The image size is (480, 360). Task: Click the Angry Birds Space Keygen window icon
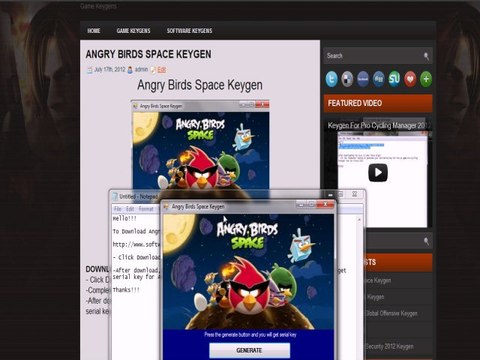[166, 207]
